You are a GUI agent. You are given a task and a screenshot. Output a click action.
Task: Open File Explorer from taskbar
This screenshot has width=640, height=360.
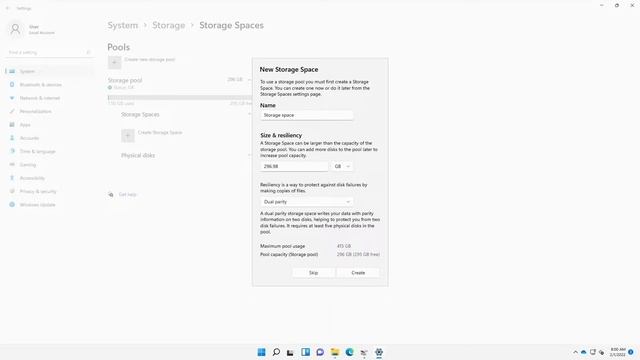[335, 352]
